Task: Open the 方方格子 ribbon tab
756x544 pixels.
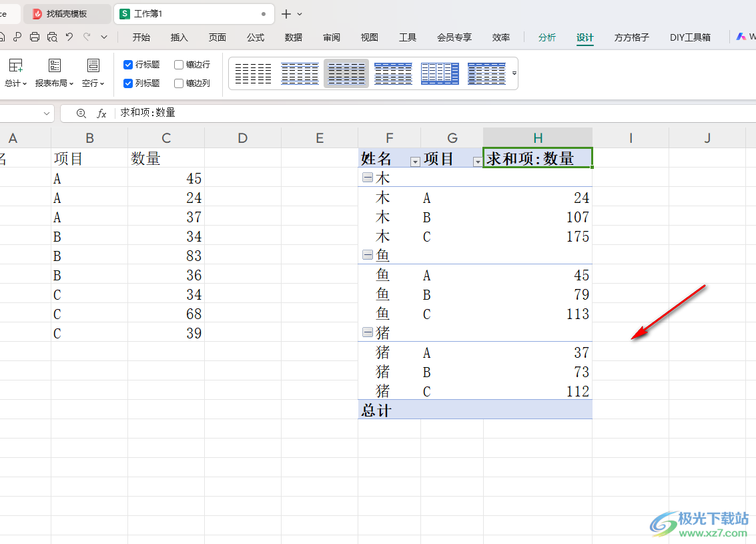Action: [x=632, y=37]
